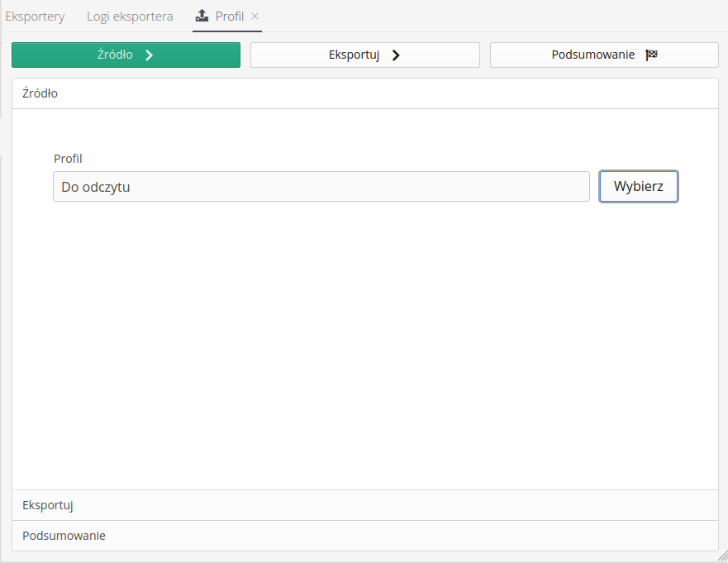Click the resize grip in bottom-right corner

point(721,556)
